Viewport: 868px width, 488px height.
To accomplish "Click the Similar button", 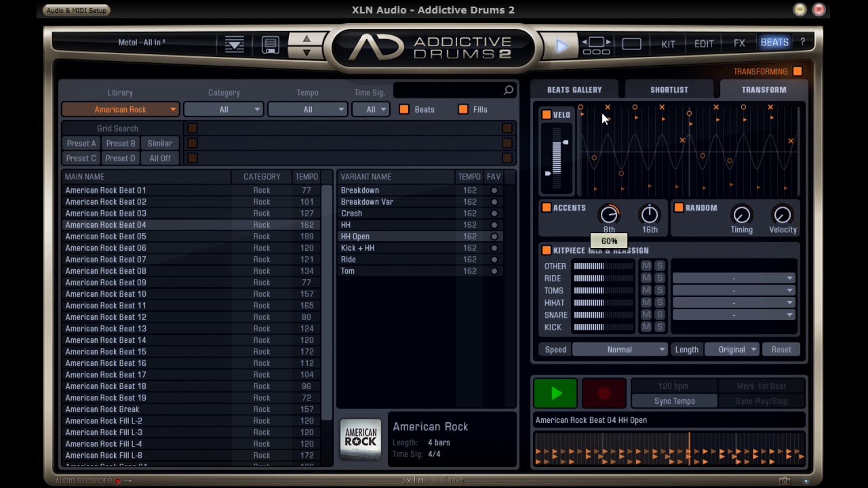I will coord(160,144).
